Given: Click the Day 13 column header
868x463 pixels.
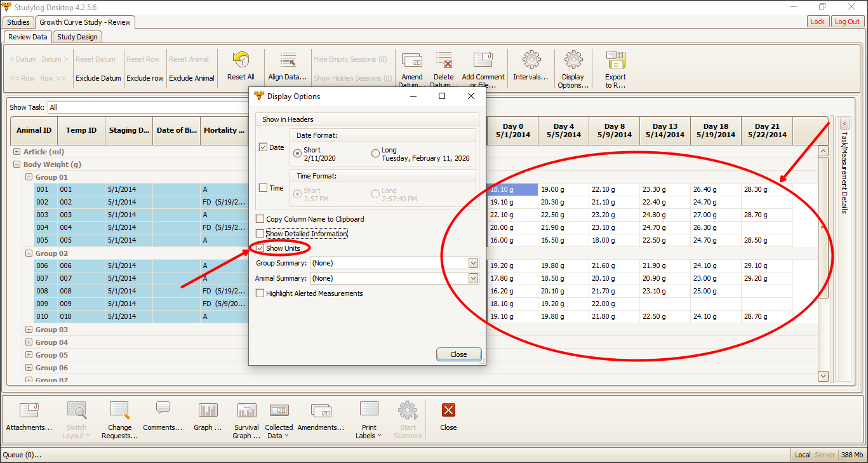Looking at the screenshot, I should [x=665, y=131].
